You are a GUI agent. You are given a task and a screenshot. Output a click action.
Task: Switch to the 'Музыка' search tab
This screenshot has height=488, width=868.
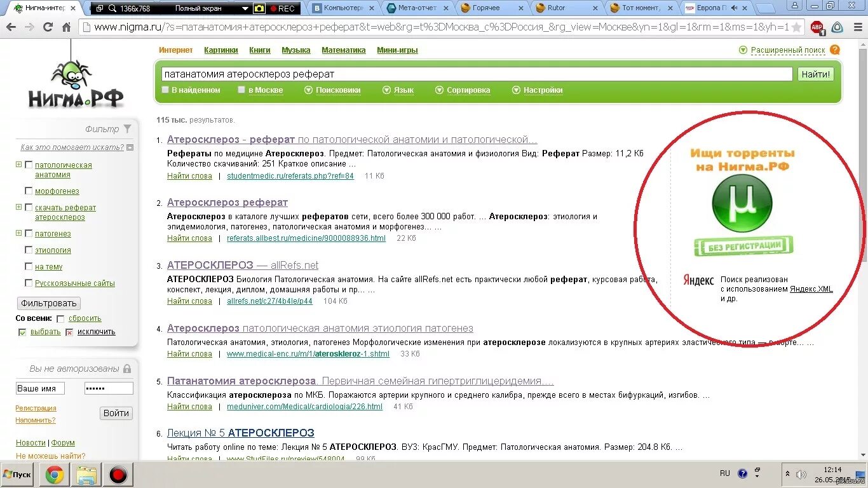(x=296, y=50)
